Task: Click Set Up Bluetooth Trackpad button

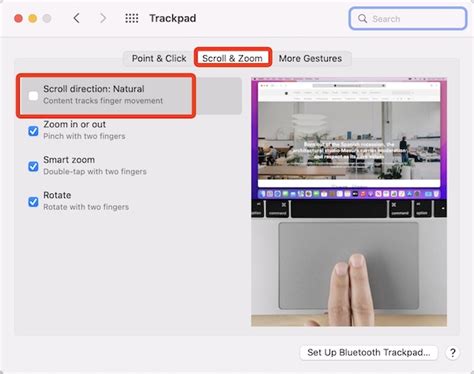Action: click(369, 352)
